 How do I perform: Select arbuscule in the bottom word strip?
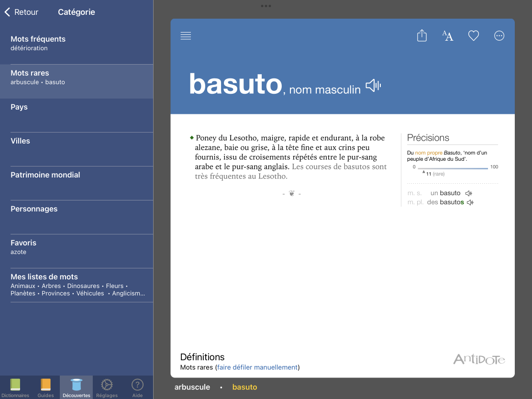[x=192, y=387]
